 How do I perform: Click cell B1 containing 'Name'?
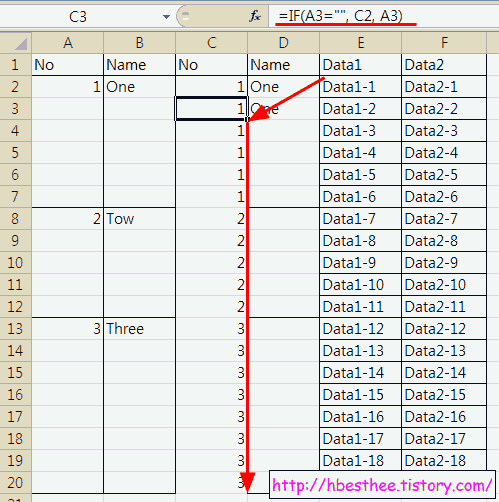[140, 65]
